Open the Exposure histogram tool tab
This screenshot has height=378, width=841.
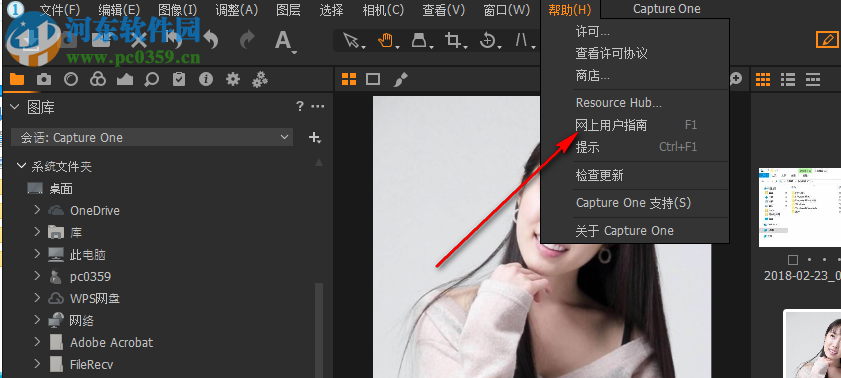point(124,80)
